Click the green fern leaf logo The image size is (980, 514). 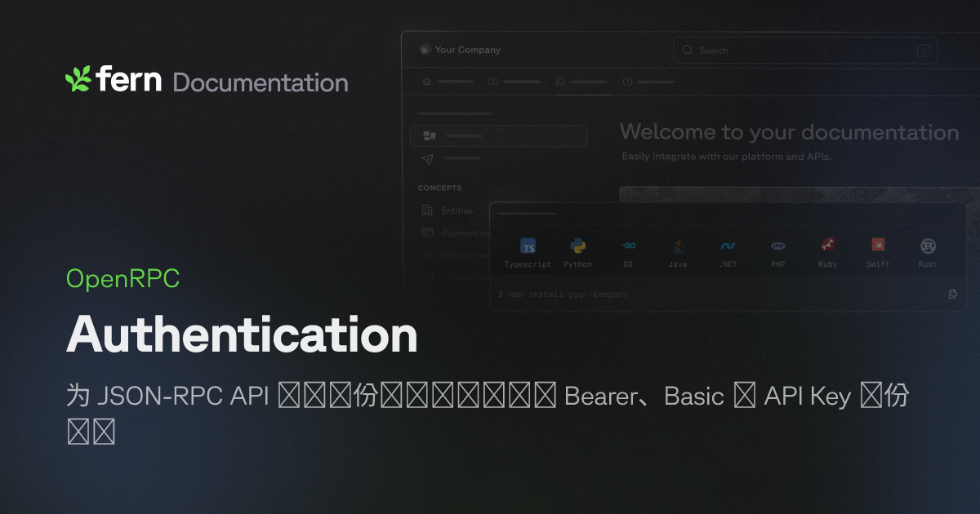[x=78, y=78]
